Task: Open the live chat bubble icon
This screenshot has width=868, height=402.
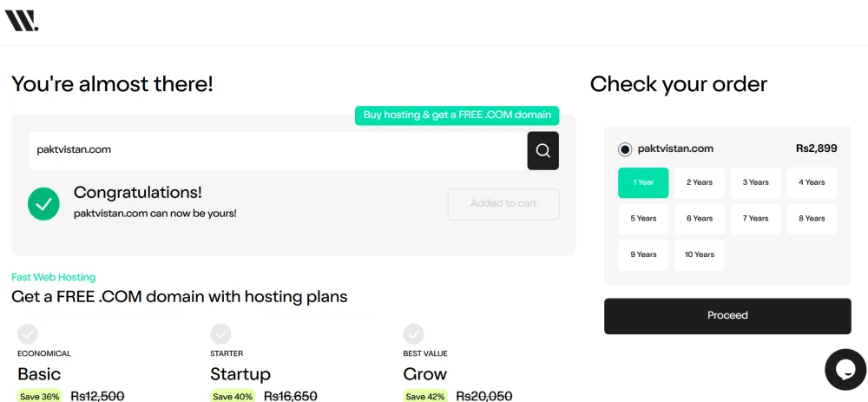Action: pos(845,369)
